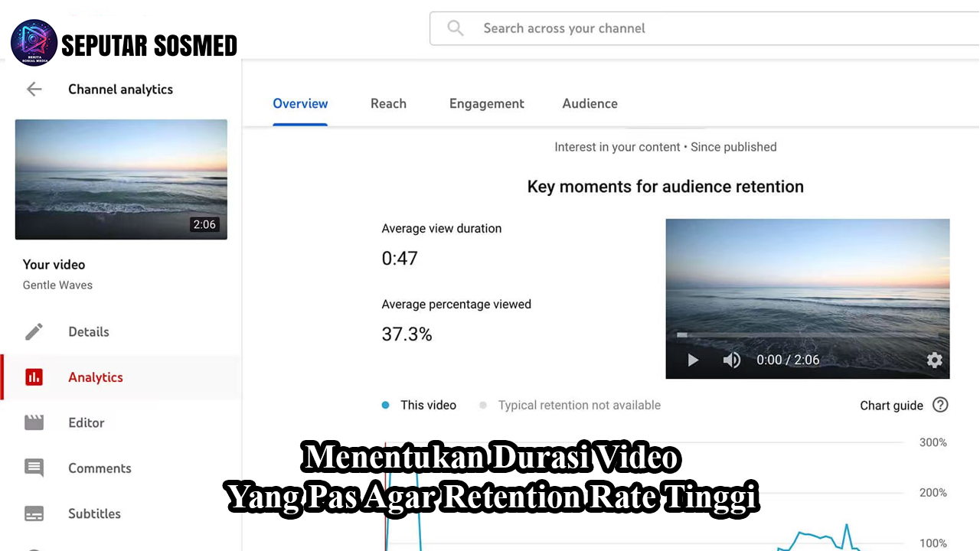The image size is (980, 551).
Task: Click the back arrow from Channel analytics
Action: 34,89
